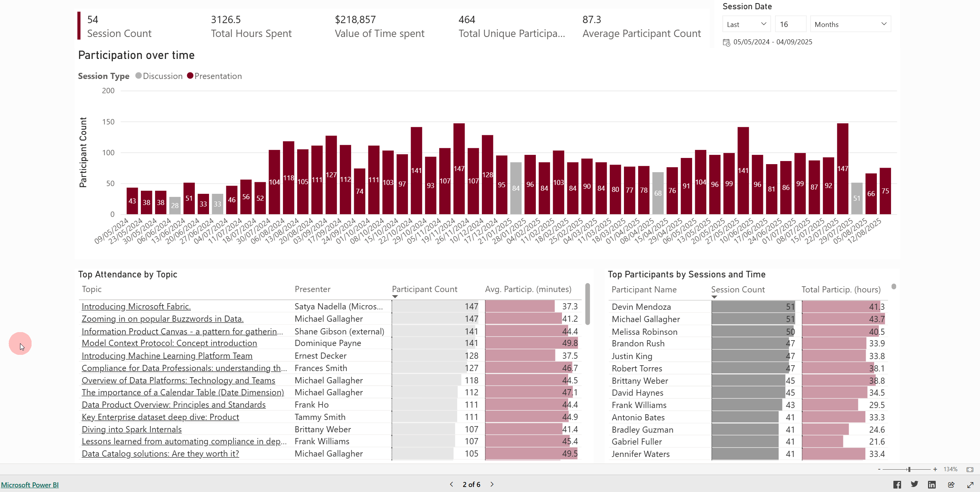This screenshot has width=980, height=492.
Task: Go to previous report page
Action: [452, 484]
